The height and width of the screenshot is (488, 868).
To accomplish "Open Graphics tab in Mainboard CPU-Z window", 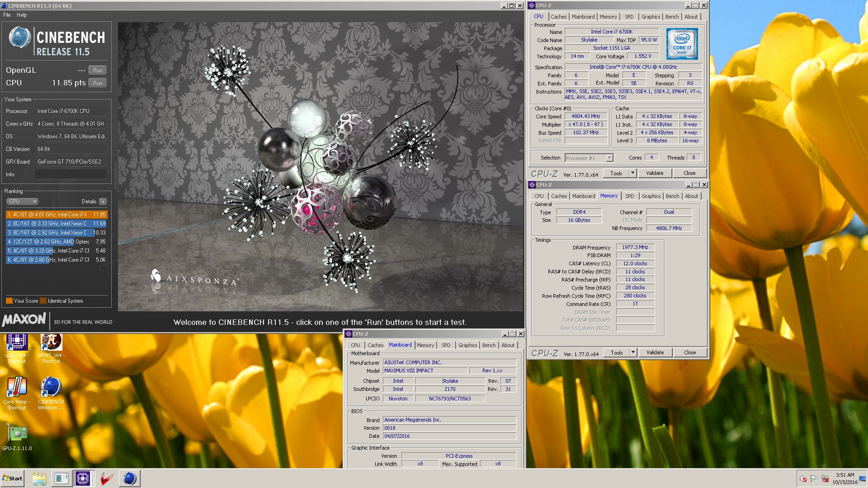I will tap(467, 345).
